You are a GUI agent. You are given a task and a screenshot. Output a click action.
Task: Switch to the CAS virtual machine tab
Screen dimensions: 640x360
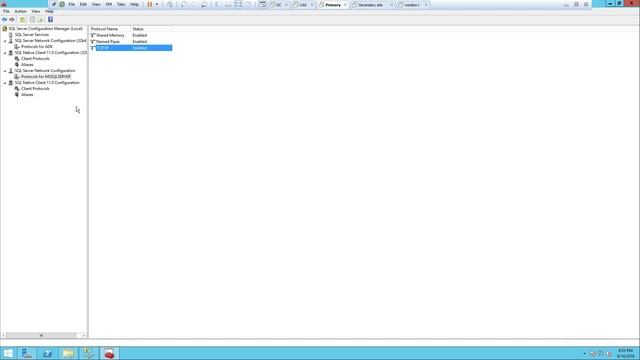pyautogui.click(x=303, y=5)
